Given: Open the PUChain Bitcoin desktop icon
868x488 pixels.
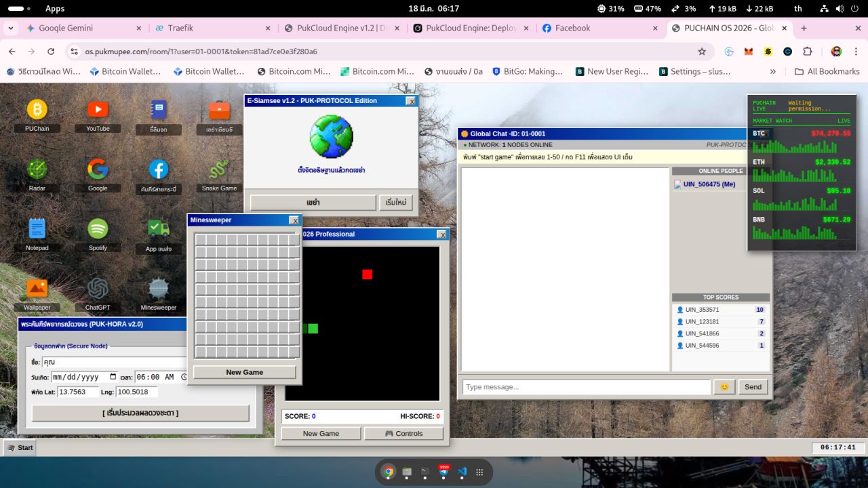Looking at the screenshot, I should (37, 110).
